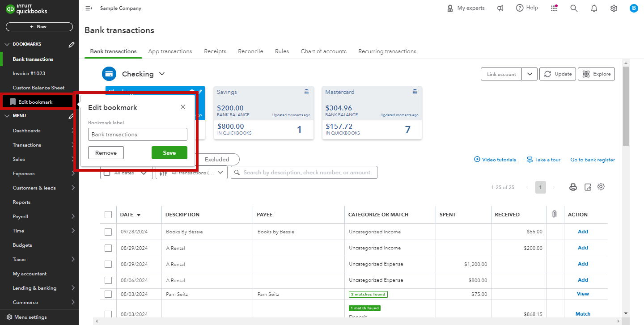
Task: Click the bank icon on Savings card
Action: [306, 92]
